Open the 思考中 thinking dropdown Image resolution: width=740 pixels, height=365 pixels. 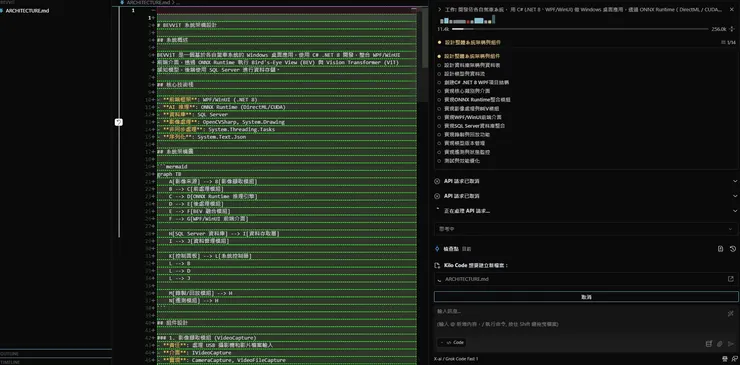[x=586, y=229]
